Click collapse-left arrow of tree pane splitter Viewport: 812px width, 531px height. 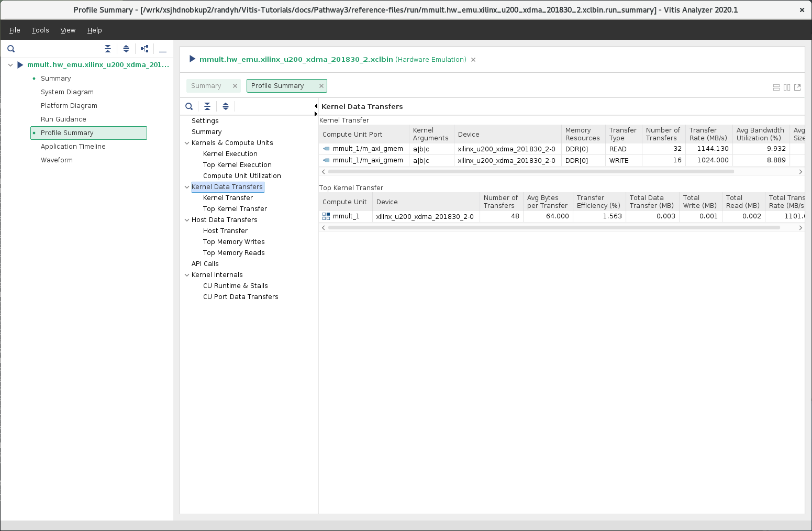pos(316,106)
